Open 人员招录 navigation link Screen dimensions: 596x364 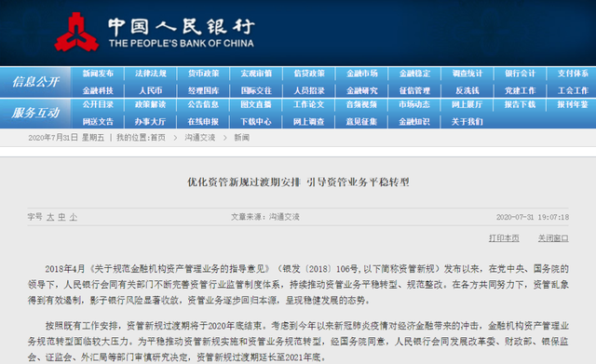pos(309,90)
